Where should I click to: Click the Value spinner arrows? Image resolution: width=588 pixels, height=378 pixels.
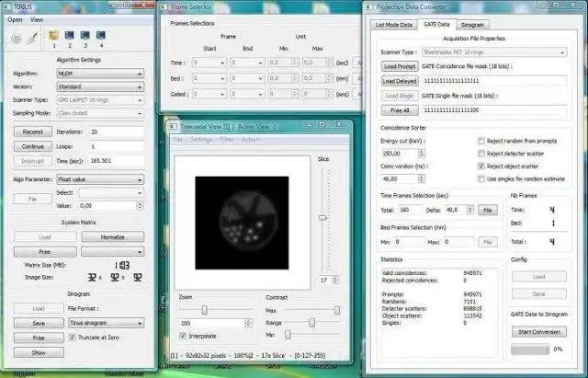click(140, 206)
